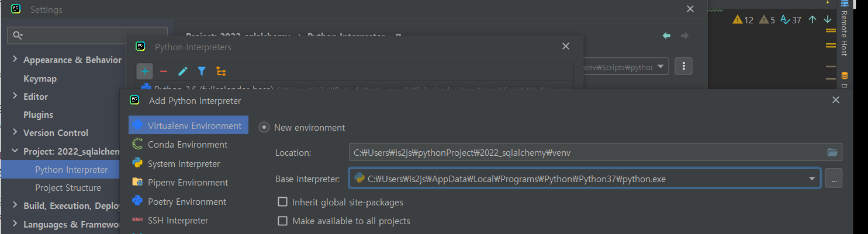The height and width of the screenshot is (234, 868).
Task: Remove interpreter using the red minus icon
Action: coord(164,71)
